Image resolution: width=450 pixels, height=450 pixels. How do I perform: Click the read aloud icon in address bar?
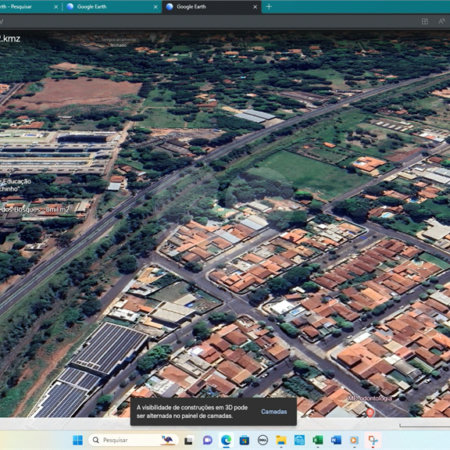point(442,21)
